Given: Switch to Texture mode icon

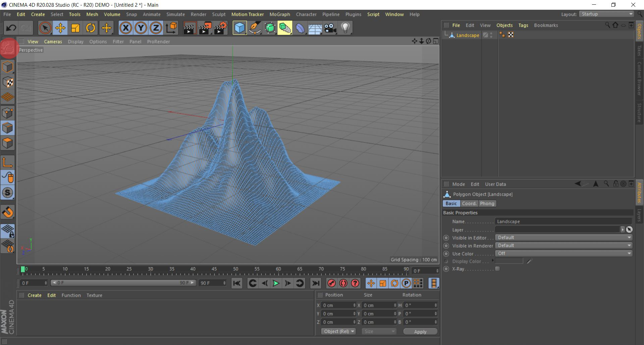Looking at the screenshot, I should tap(8, 82).
